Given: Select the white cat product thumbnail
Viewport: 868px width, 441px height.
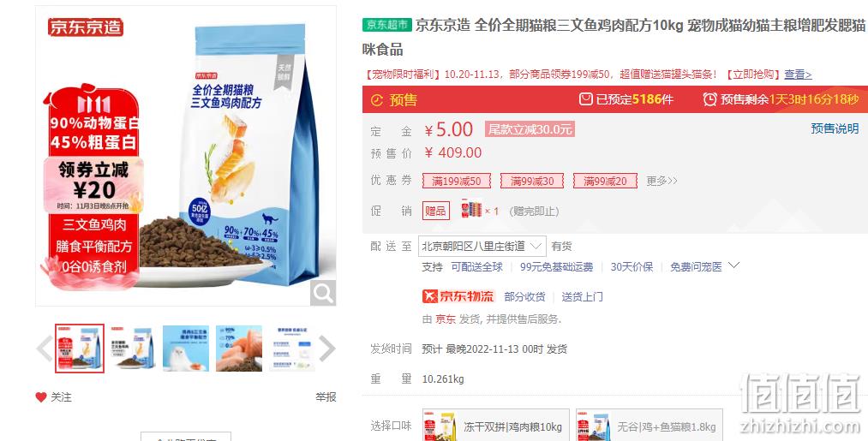Looking at the screenshot, I should click(x=186, y=349).
